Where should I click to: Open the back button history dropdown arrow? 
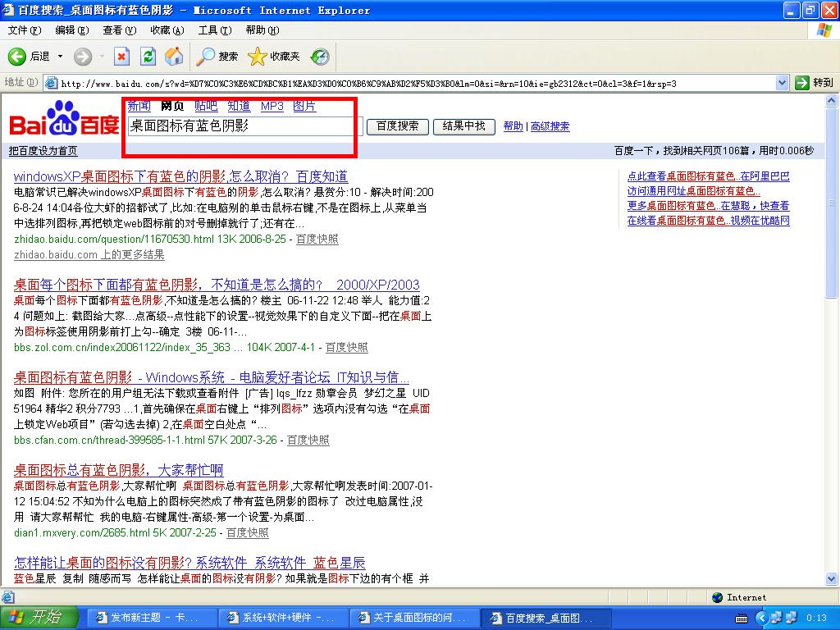pyautogui.click(x=60, y=57)
